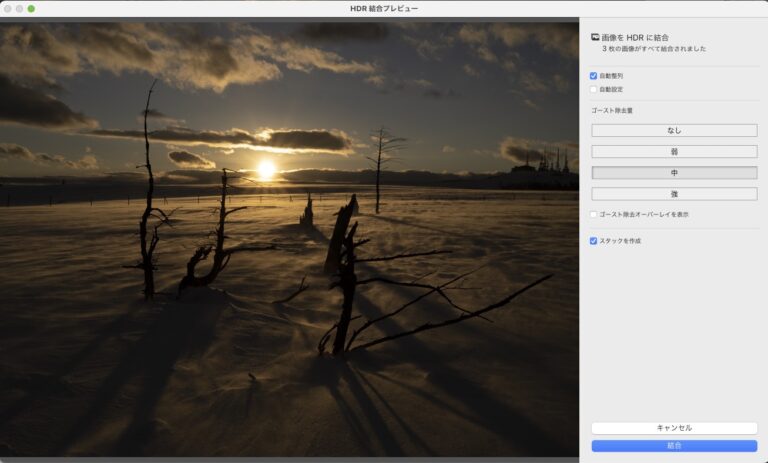Click the green full-screen window button
This screenshot has width=768, height=463.
pyautogui.click(x=31, y=8)
